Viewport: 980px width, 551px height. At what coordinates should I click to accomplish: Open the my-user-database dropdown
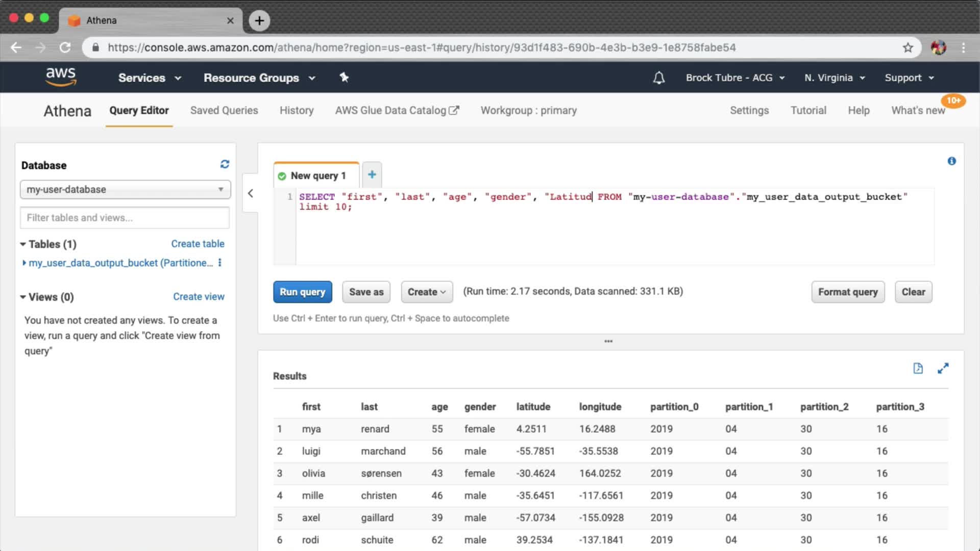pyautogui.click(x=125, y=189)
